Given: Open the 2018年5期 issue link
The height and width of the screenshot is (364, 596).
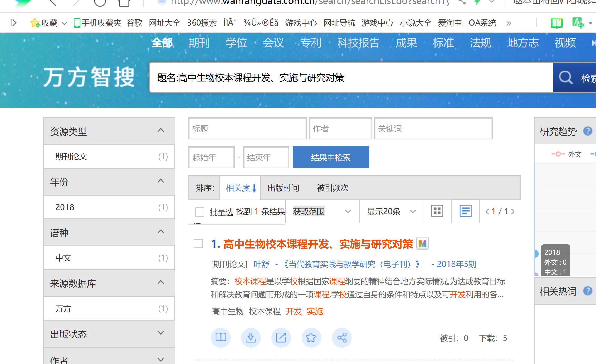Looking at the screenshot, I should point(457,264).
